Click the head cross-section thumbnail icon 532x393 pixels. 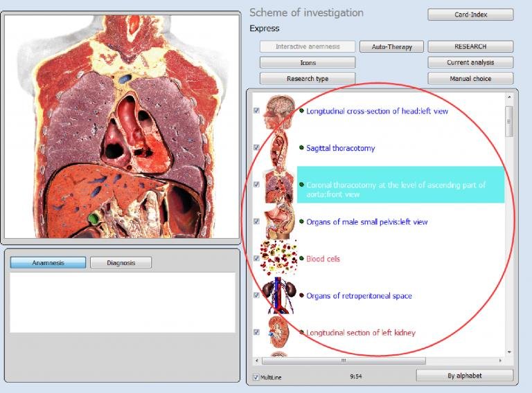tap(279, 111)
